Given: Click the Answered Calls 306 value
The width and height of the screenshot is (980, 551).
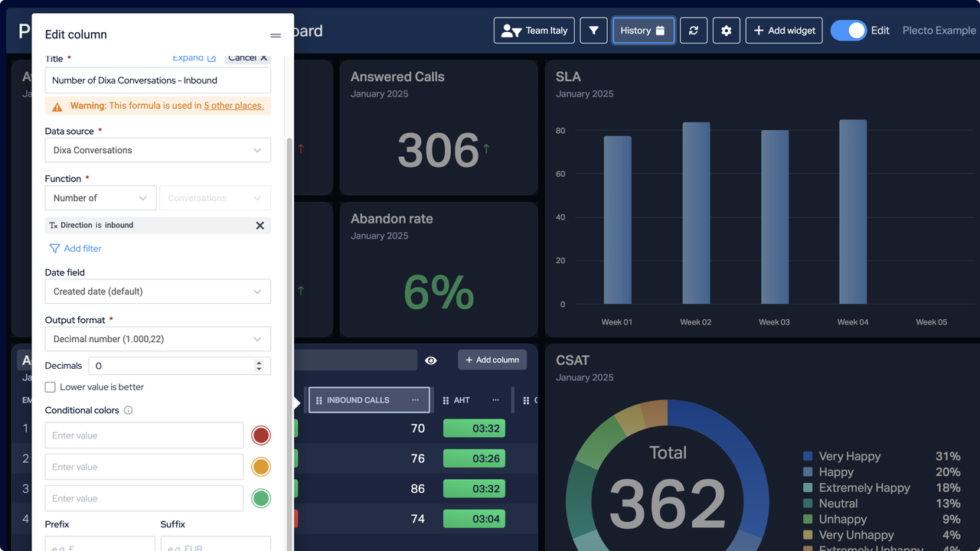Looking at the screenshot, I should (438, 151).
